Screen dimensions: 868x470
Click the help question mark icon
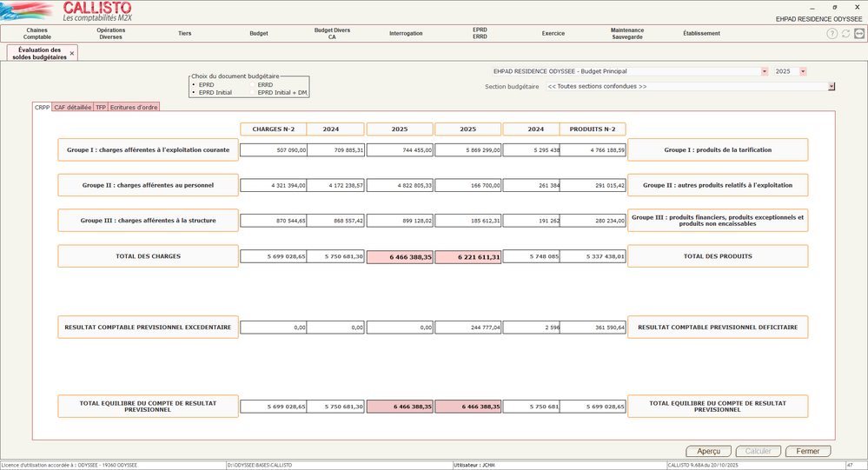pyautogui.click(x=832, y=34)
